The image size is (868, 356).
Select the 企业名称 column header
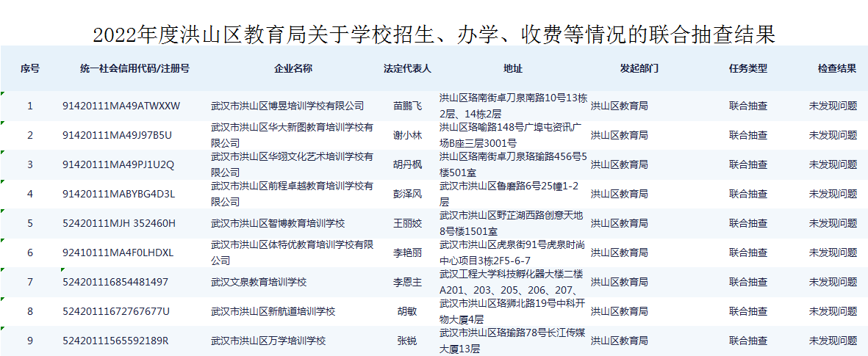point(293,68)
